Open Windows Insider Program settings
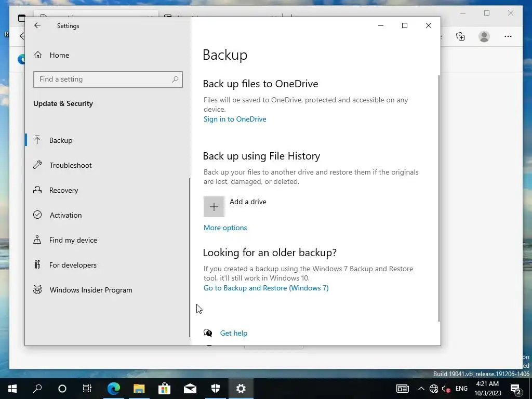This screenshot has height=399, width=532. click(108, 290)
